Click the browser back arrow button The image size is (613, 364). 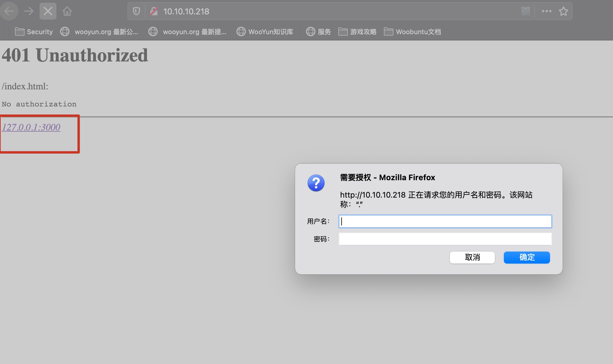pos(9,11)
